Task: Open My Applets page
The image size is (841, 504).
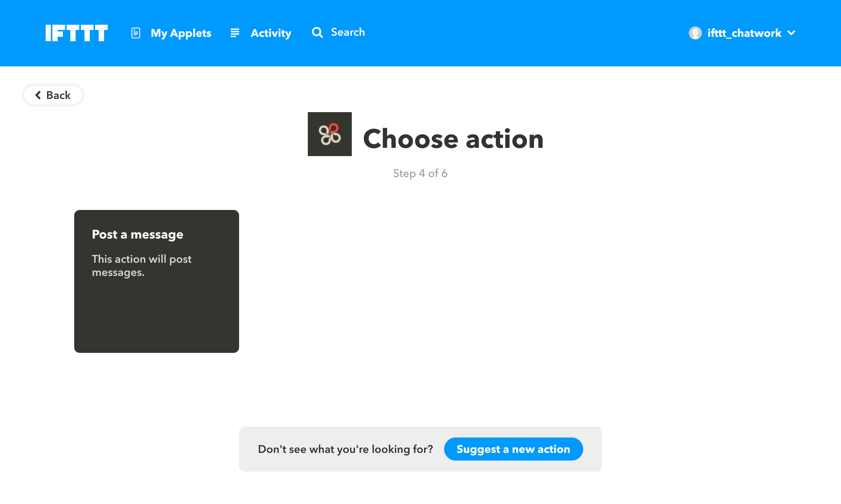Action: pos(181,33)
